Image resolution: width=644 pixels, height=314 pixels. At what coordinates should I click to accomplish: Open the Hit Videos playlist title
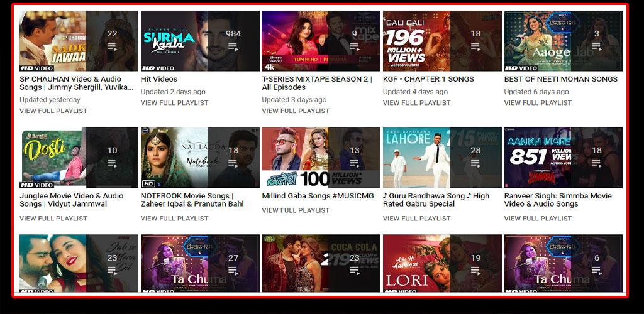point(159,79)
